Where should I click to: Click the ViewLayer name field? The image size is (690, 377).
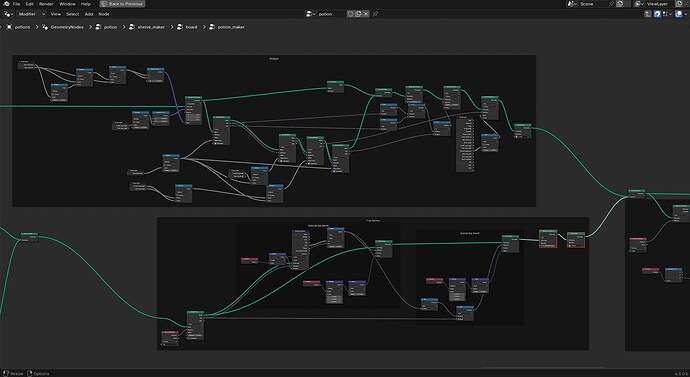click(x=659, y=4)
